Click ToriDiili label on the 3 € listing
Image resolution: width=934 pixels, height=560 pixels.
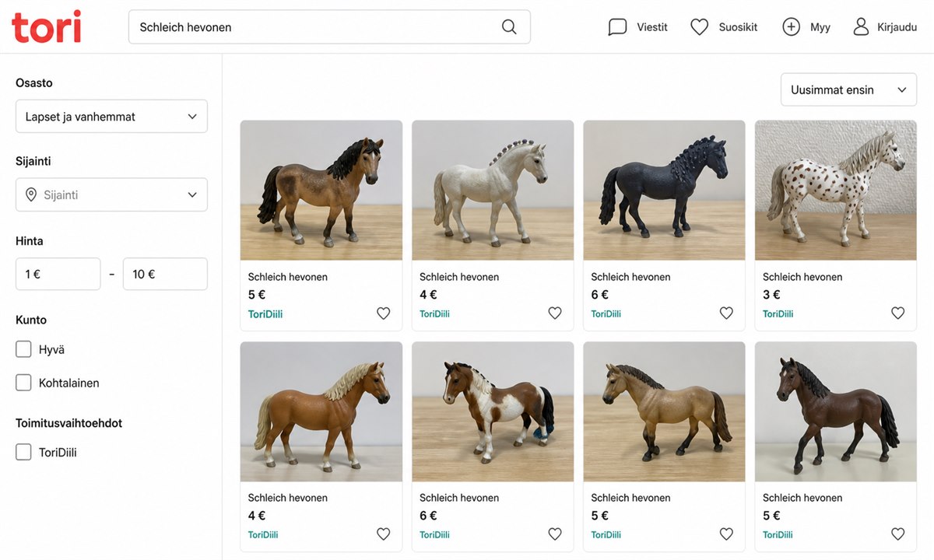[x=778, y=314]
